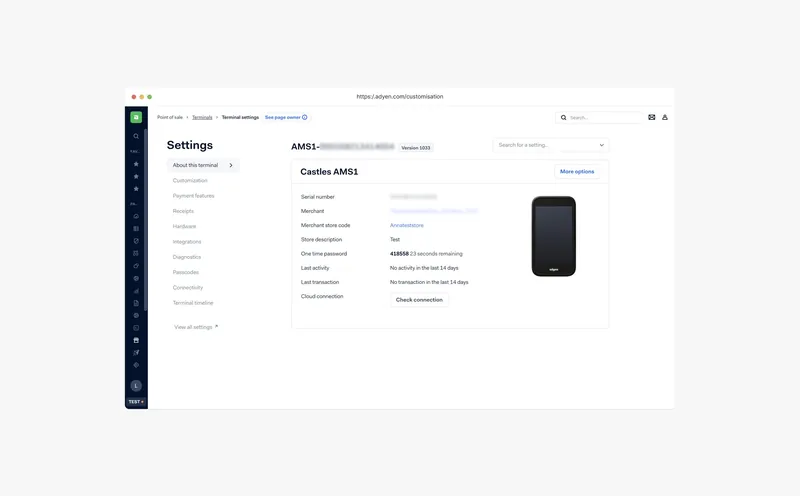Viewport: 800px width, 496px height.
Task: Click the browser address bar URL
Action: (400, 96)
